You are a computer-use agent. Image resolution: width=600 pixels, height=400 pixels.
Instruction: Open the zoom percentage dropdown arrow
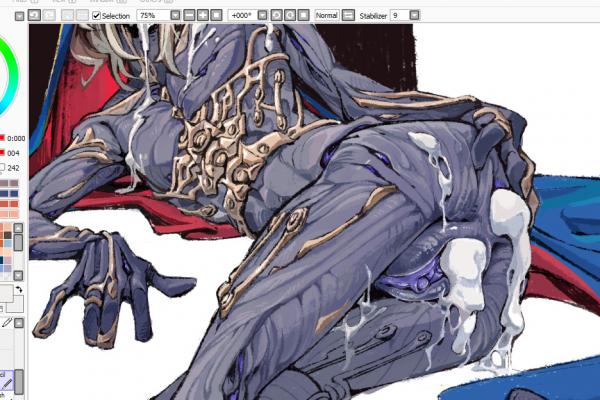[175, 15]
